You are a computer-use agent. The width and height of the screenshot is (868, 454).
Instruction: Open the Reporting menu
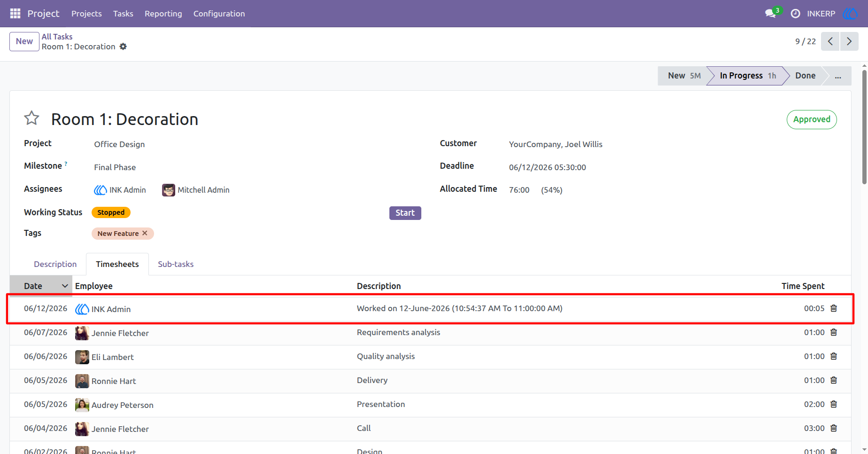tap(163, 14)
